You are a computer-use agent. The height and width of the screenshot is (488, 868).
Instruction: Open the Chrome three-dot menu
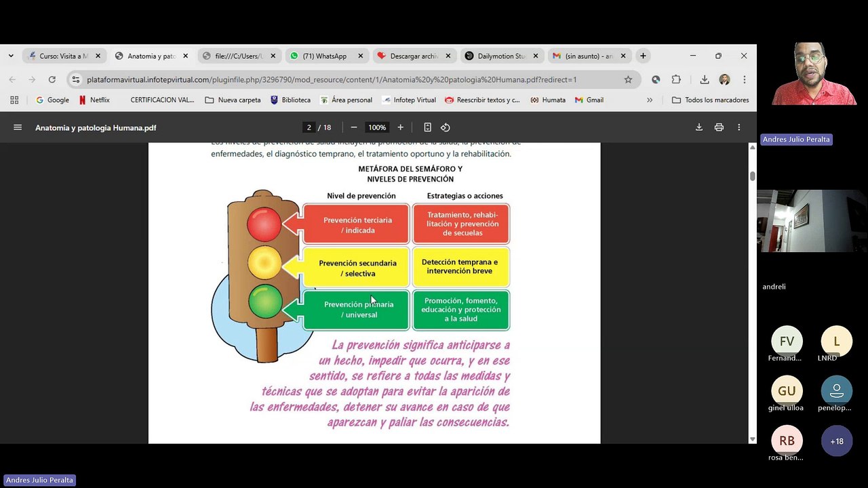pos(744,79)
